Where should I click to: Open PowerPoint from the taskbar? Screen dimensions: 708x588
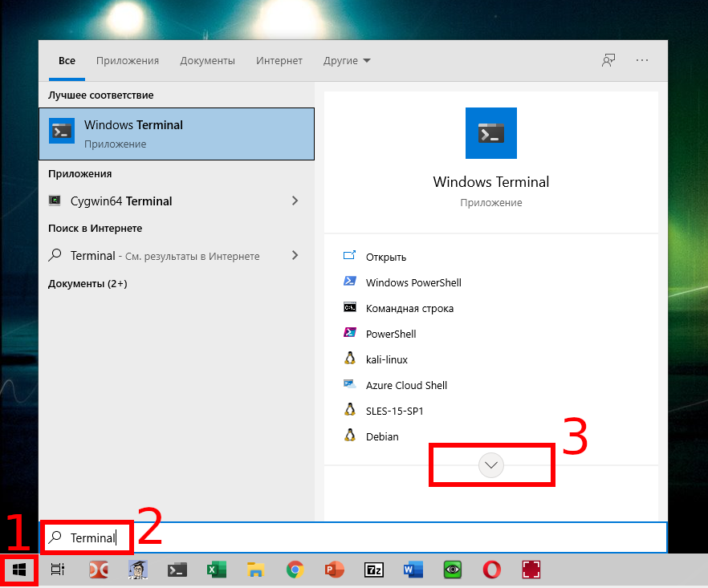click(x=335, y=570)
